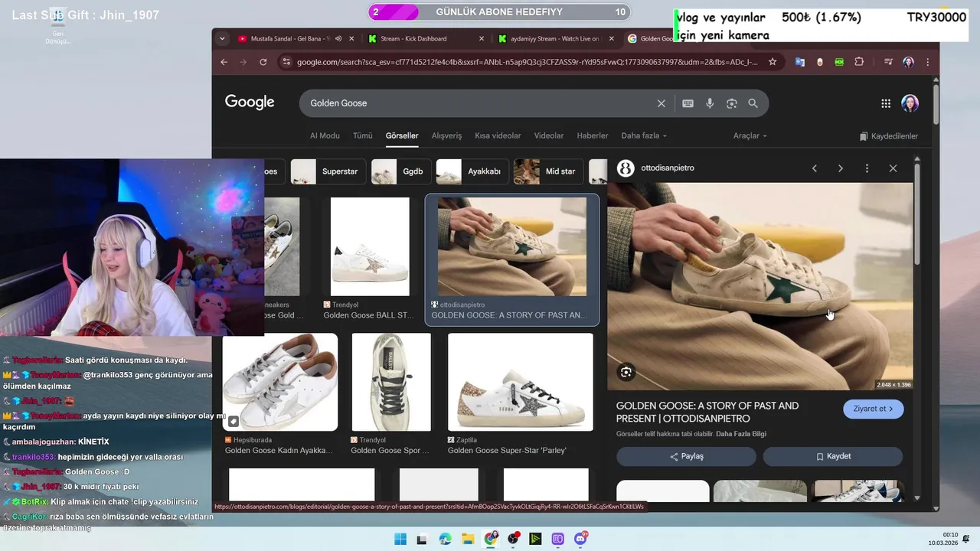Go to the Google logo homepage
Image resolution: width=980 pixels, height=551 pixels.
(250, 103)
